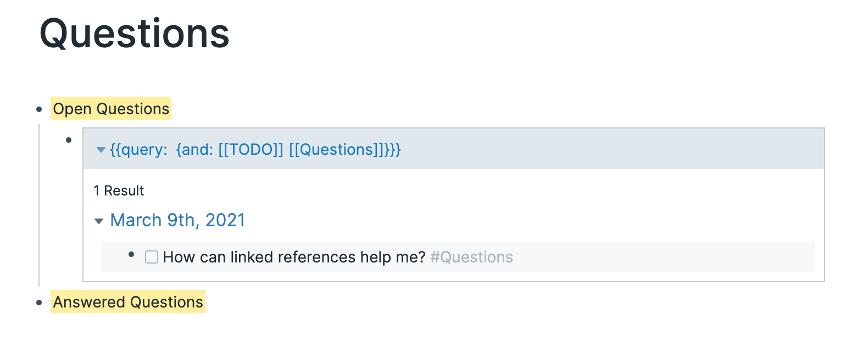Click the highlighted Answered Questions text

click(x=127, y=302)
